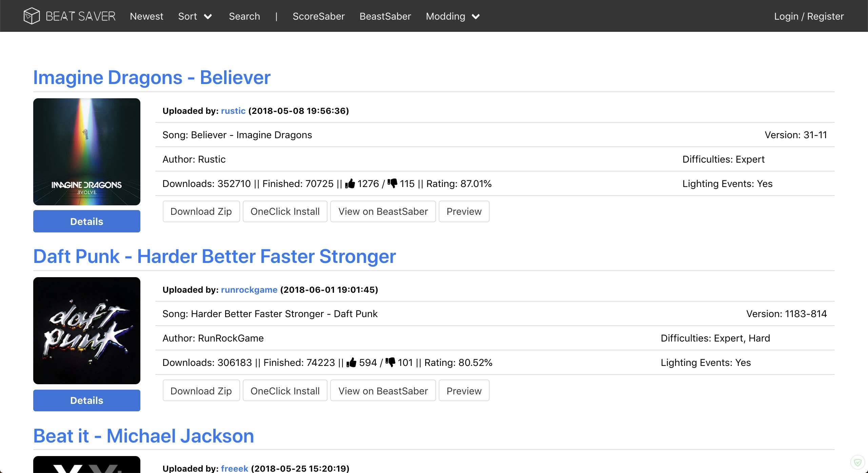Click the shield icon at bottom-right corner
This screenshot has width=868, height=473.
click(x=858, y=462)
